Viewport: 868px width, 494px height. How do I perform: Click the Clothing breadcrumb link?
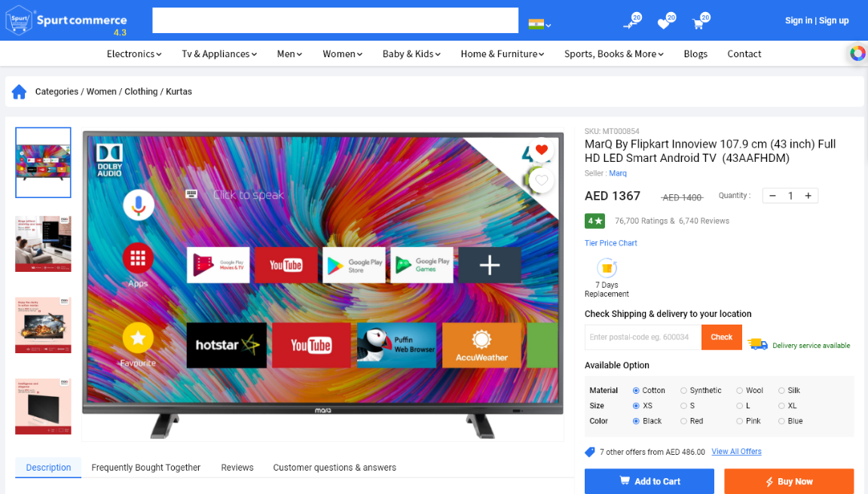(x=141, y=91)
